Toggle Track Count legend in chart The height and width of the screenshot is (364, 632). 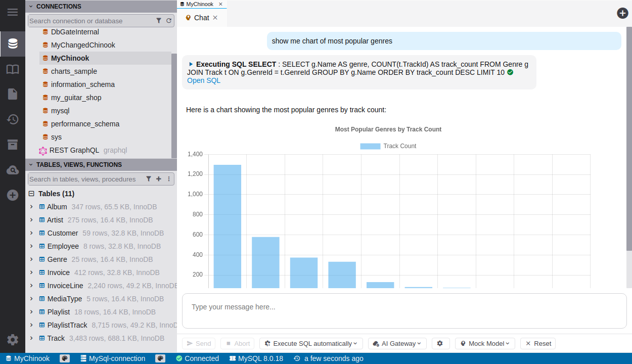[x=388, y=146]
